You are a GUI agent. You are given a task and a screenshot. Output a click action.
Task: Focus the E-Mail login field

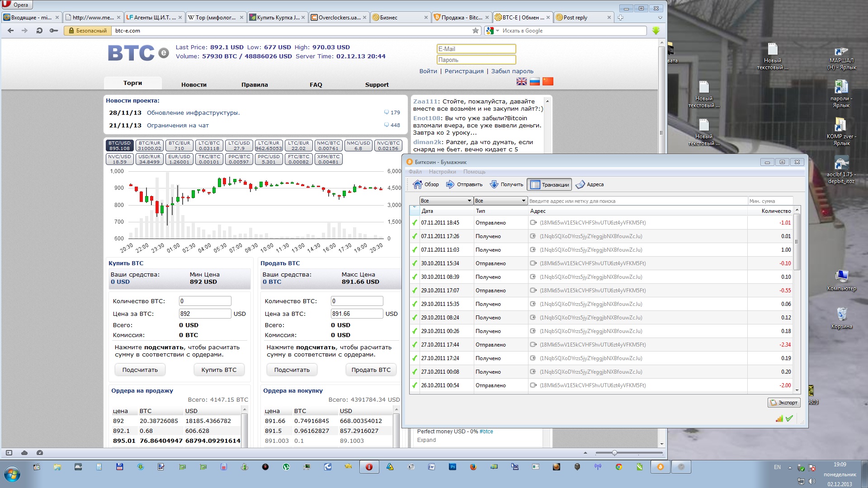(476, 49)
